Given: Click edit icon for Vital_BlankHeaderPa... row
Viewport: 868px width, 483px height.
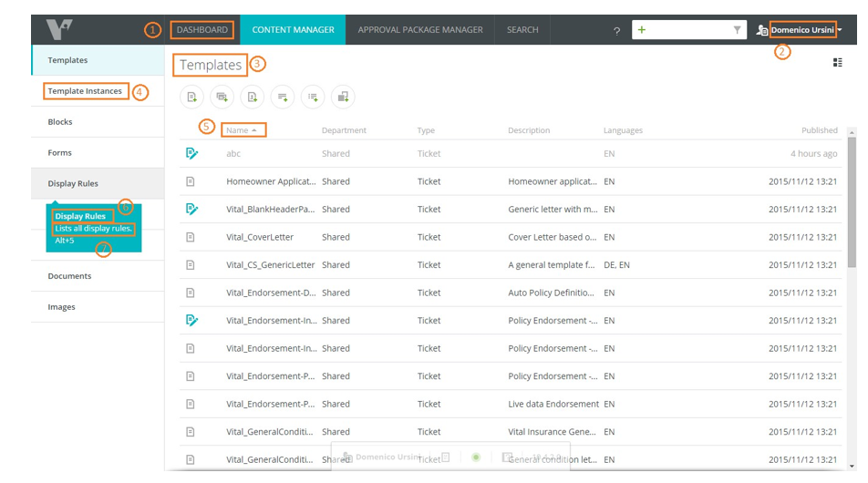Looking at the screenshot, I should click(x=191, y=209).
